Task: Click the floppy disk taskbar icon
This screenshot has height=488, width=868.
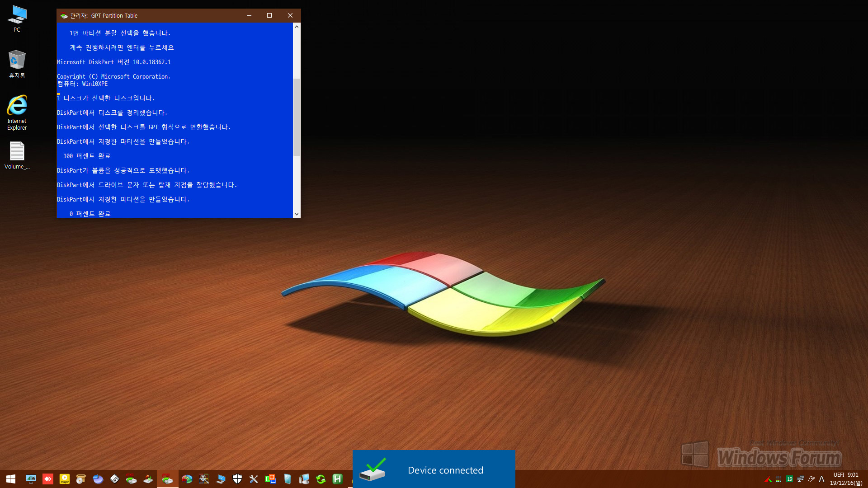Action: coord(114,479)
